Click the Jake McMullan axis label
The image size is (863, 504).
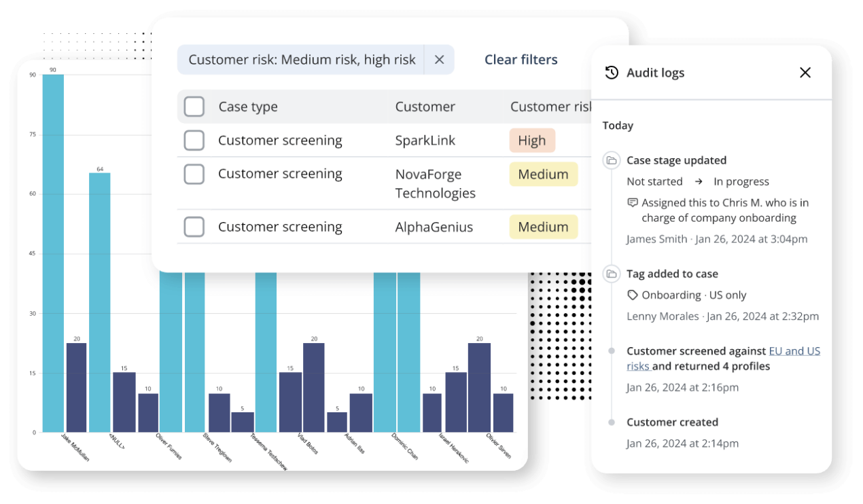coord(75,447)
